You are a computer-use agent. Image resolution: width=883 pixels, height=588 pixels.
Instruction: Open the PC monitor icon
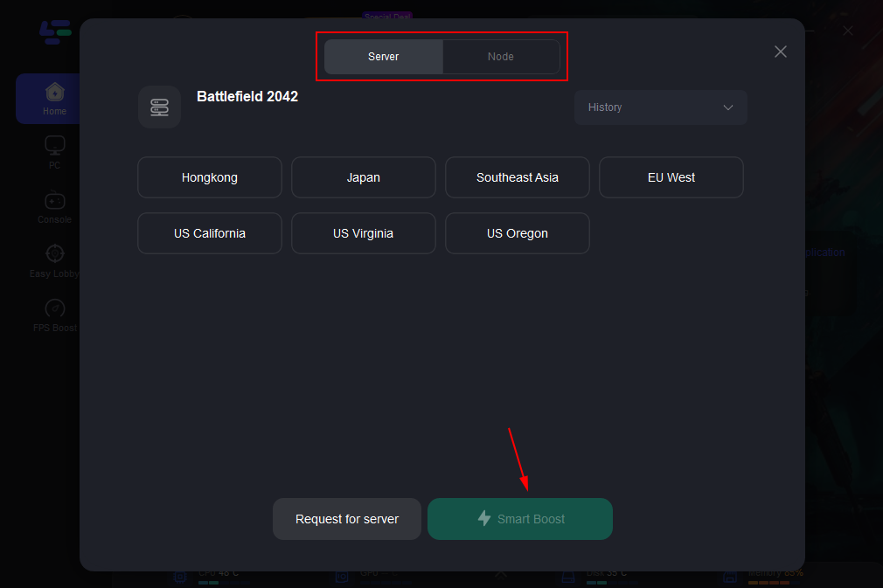click(x=54, y=145)
